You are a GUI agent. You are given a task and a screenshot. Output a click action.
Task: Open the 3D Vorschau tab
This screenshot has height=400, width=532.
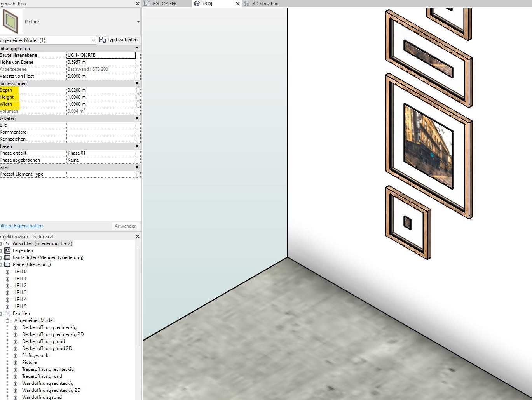[x=265, y=3]
